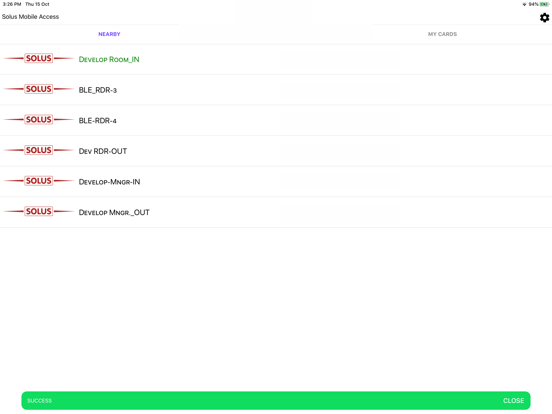This screenshot has height=414, width=552.
Task: Tap Solus logo beside BLE_RDR-3
Action: (x=39, y=89)
